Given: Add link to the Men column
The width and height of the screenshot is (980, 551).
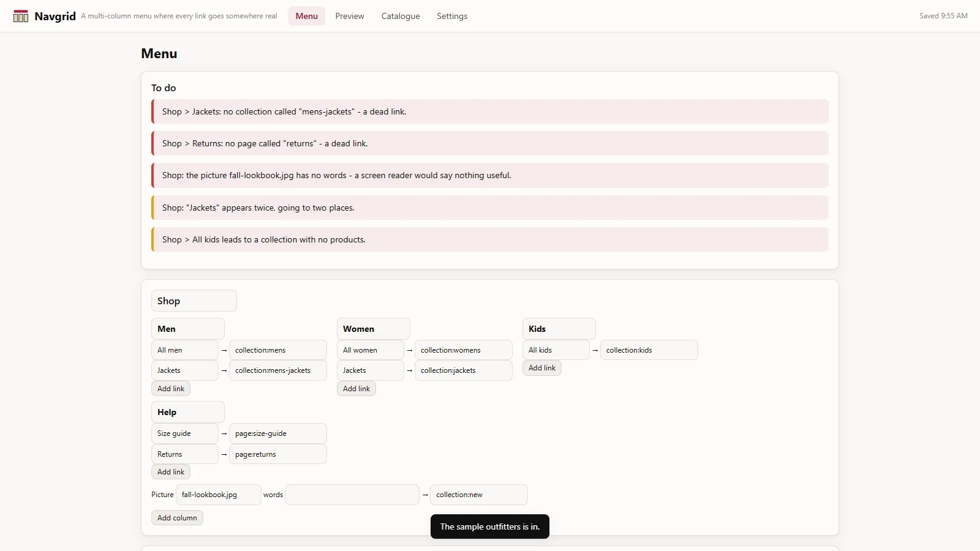Looking at the screenshot, I should point(171,388).
